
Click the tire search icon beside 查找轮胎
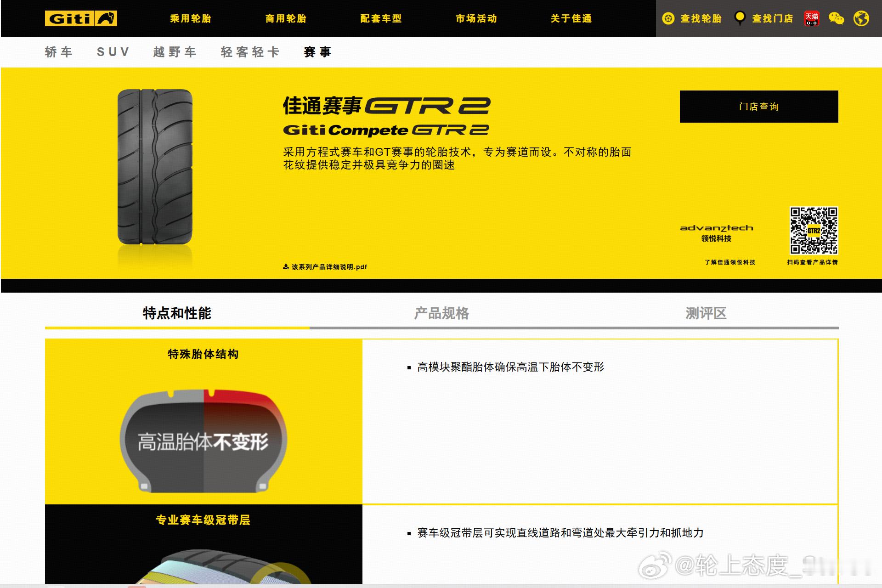pyautogui.click(x=668, y=18)
